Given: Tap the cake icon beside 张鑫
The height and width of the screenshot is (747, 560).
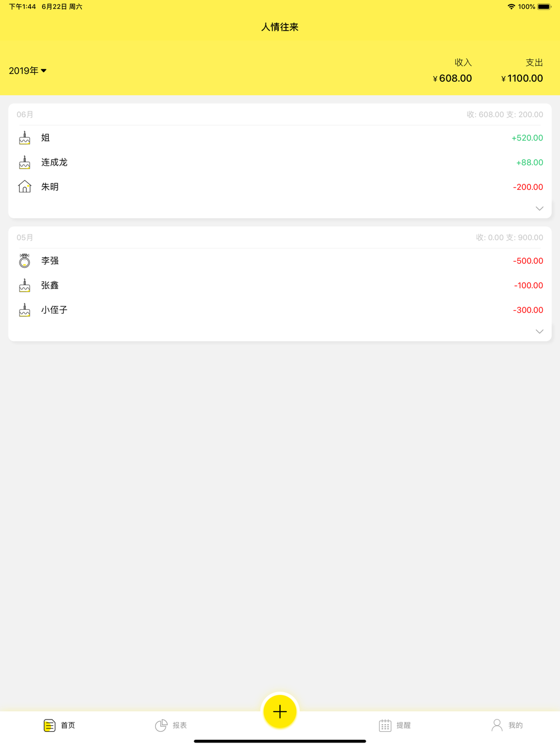Looking at the screenshot, I should point(25,285).
